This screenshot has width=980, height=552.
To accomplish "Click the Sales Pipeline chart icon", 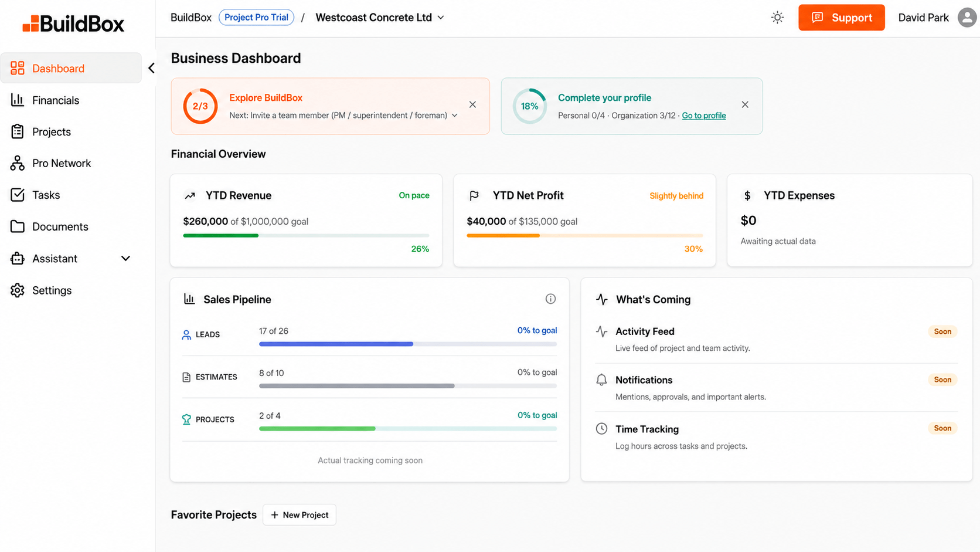I will 189,299.
